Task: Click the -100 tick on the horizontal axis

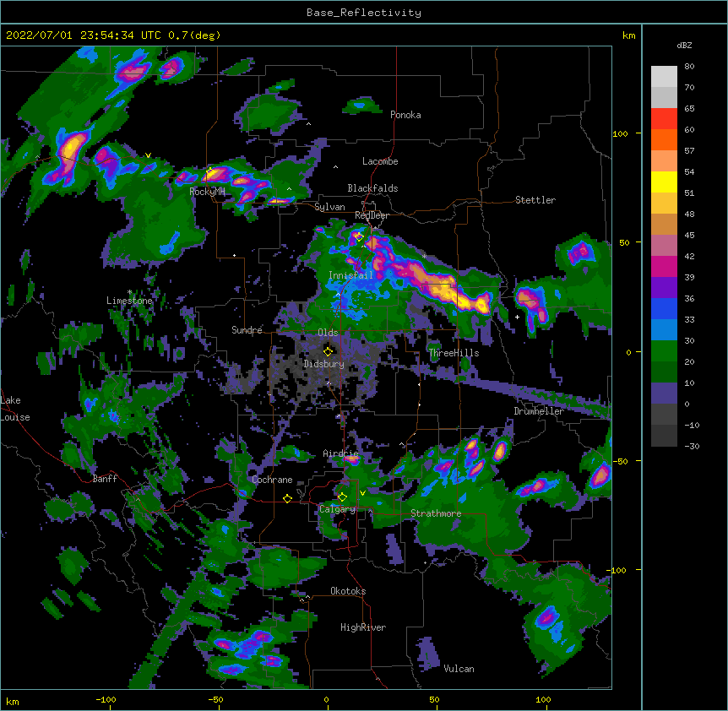Action: [106, 699]
